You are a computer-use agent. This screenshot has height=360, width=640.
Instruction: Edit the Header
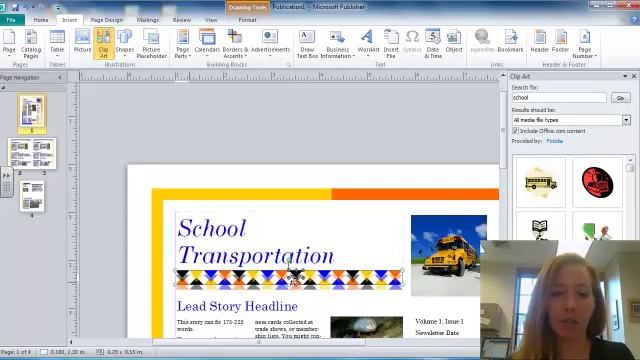click(x=540, y=41)
